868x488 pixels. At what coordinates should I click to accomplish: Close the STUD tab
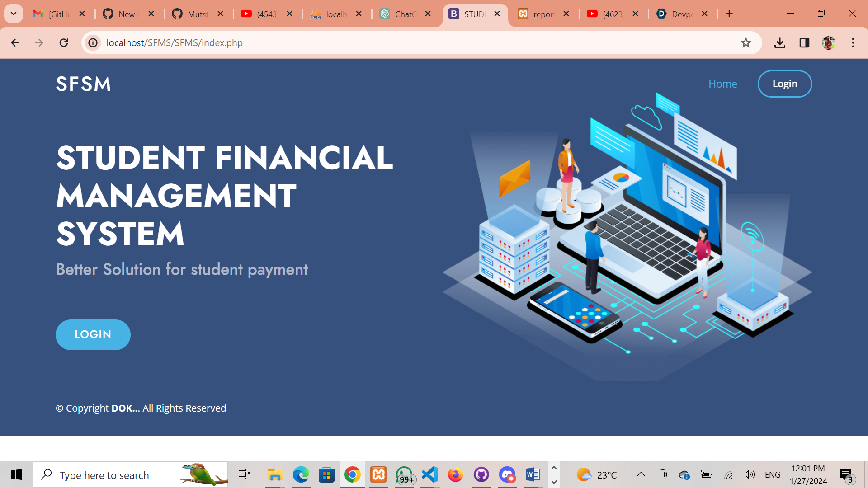(x=497, y=14)
